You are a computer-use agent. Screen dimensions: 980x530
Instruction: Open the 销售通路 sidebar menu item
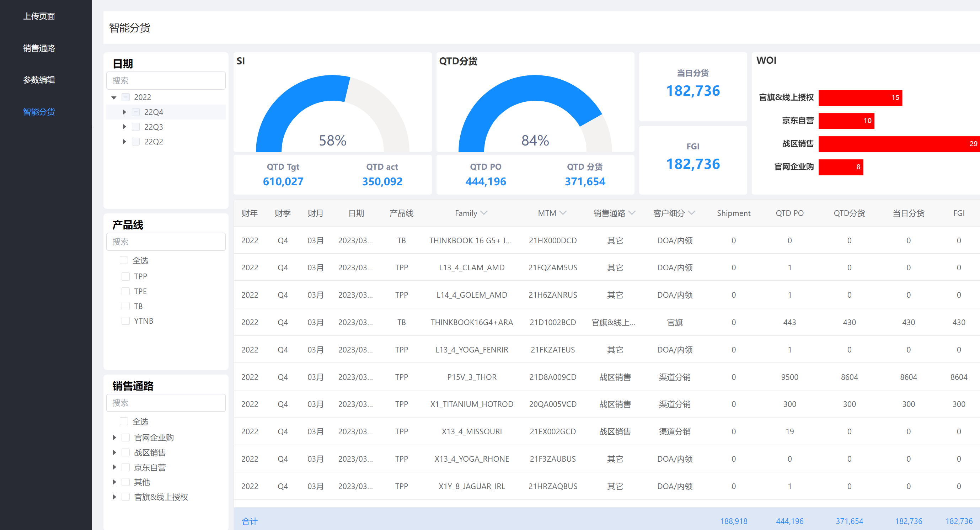[39, 48]
